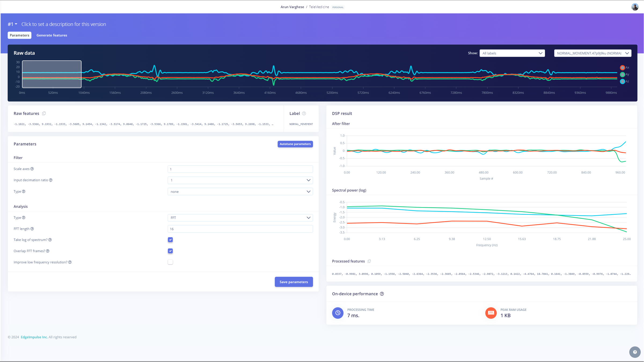The width and height of the screenshot is (644, 362).
Task: Copy raw features using the clipboard icon
Action: 44,113
